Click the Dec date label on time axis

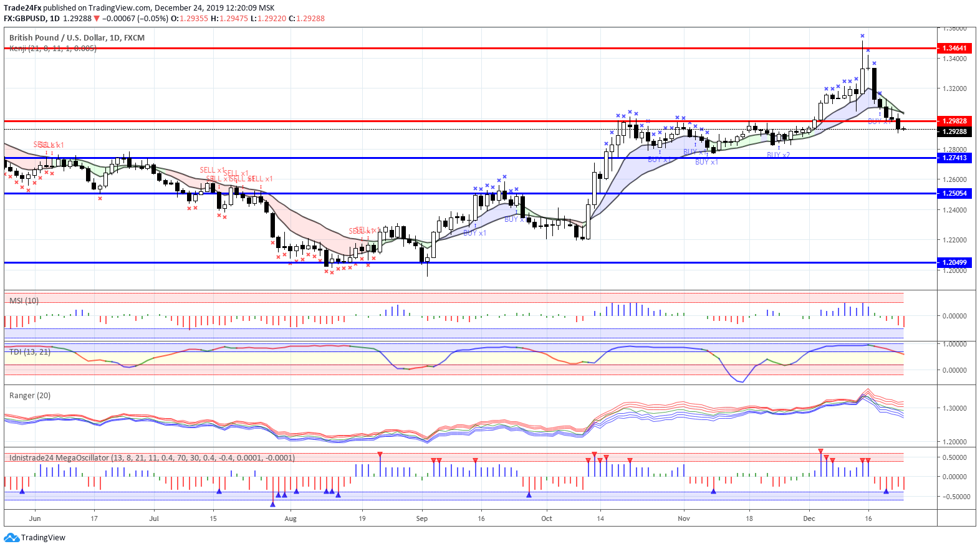(x=809, y=518)
